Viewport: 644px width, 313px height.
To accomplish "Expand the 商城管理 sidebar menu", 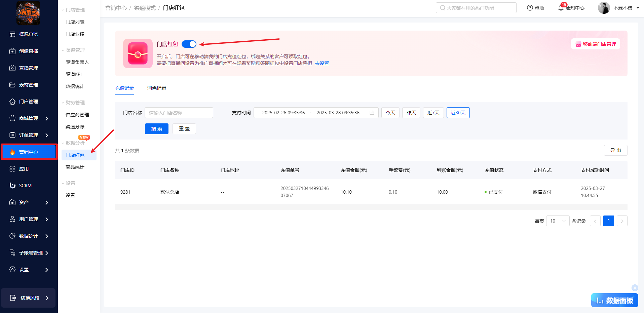I will pos(47,118).
